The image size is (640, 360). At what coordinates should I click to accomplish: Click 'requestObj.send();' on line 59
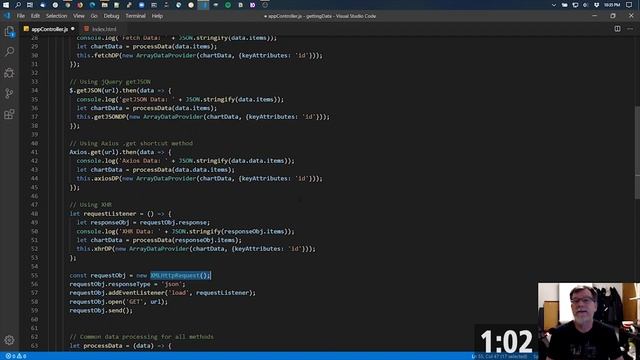tap(101, 311)
